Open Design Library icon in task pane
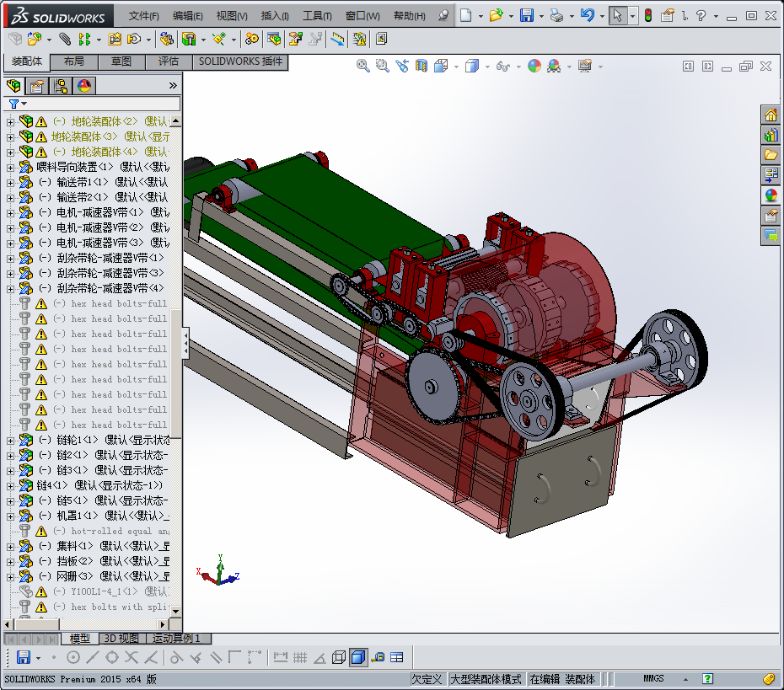Viewport: 784px width, 690px height. [771, 136]
